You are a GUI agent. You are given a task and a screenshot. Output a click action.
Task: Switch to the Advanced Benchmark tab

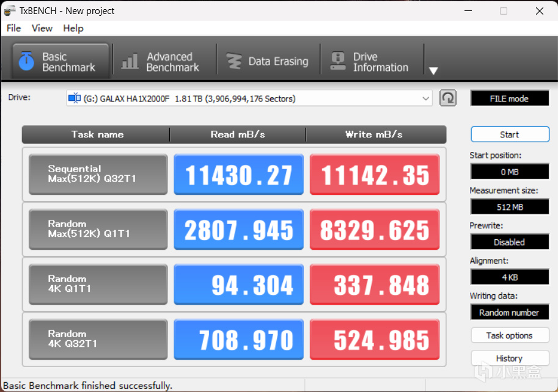(x=164, y=62)
